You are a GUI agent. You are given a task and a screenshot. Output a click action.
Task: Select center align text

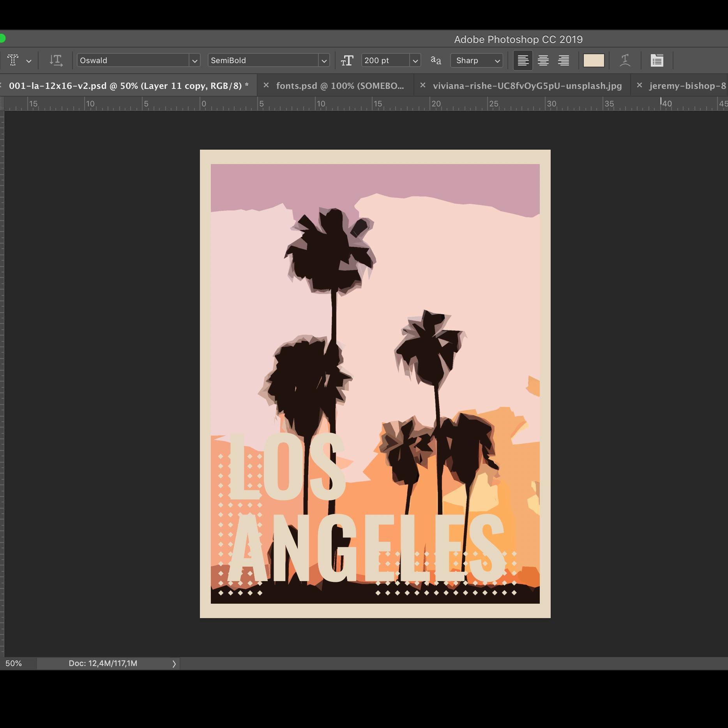543,60
